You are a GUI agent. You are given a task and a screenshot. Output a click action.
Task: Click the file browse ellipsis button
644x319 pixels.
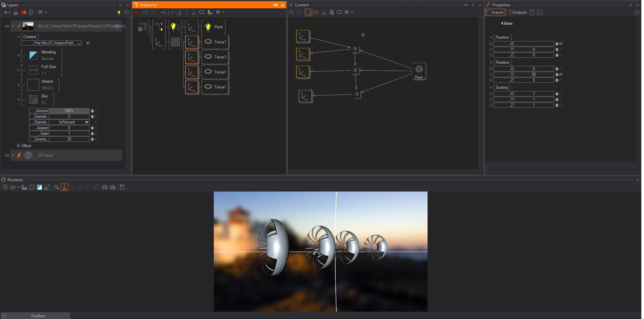79,43
